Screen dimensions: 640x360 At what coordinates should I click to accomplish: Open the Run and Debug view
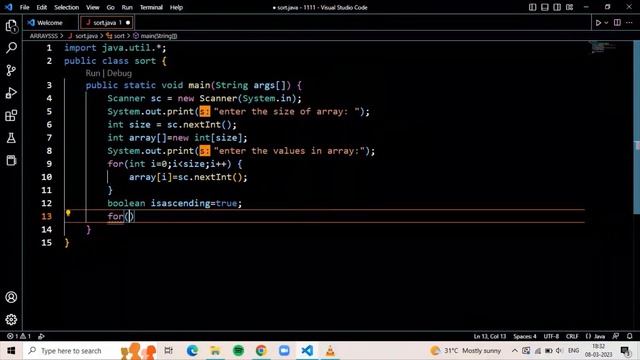pos(11,93)
